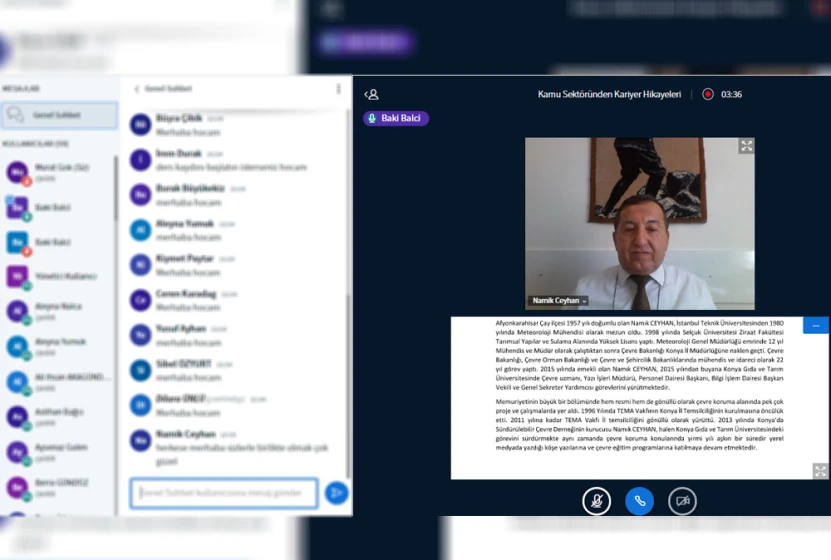Viewport: 831px width, 560px height.
Task: Click the chat message input field
Action: point(224,493)
